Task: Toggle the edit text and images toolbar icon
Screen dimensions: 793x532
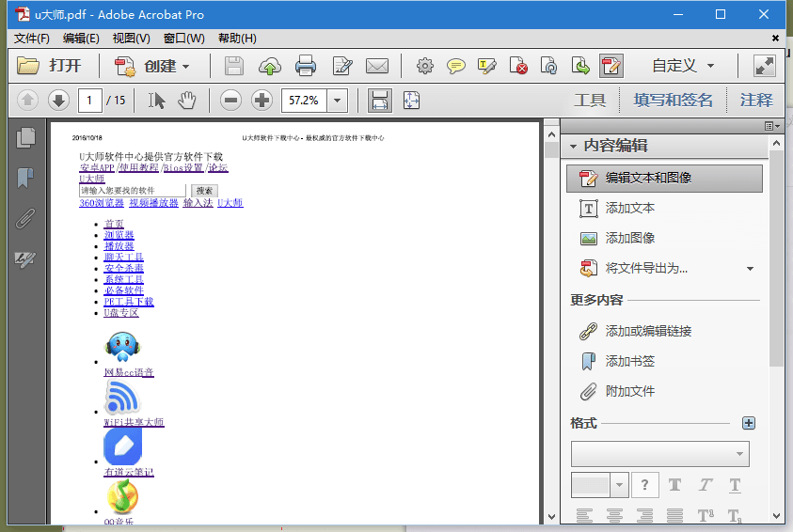Action: click(x=611, y=66)
